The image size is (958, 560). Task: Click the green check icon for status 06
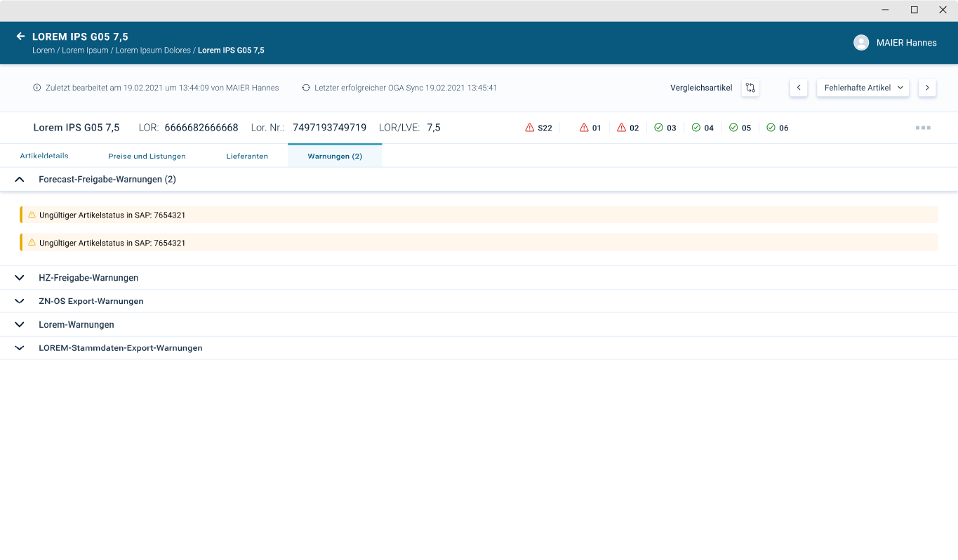coord(771,127)
